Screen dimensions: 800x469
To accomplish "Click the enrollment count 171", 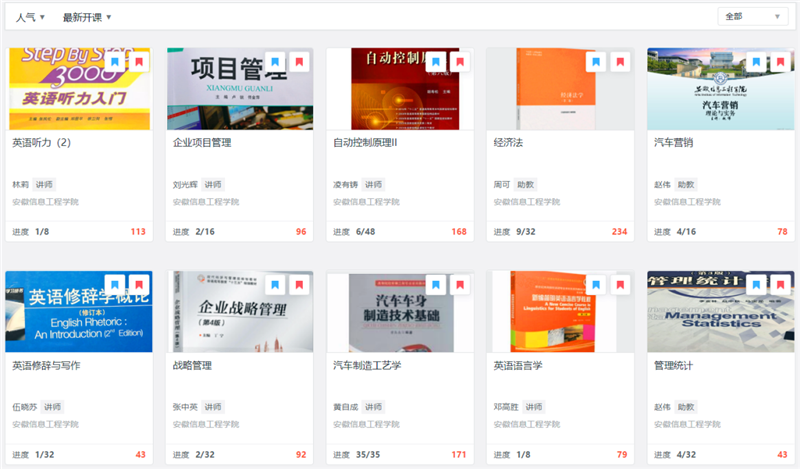I will 459,454.
